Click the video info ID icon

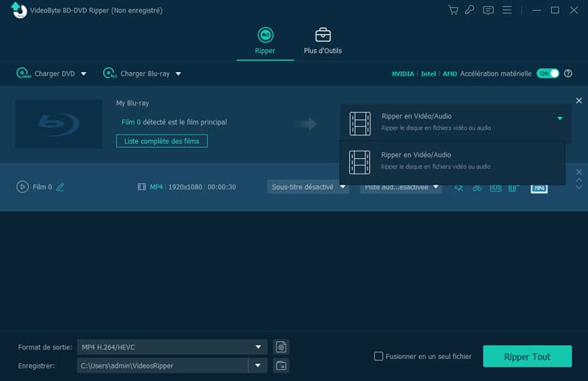495,188
